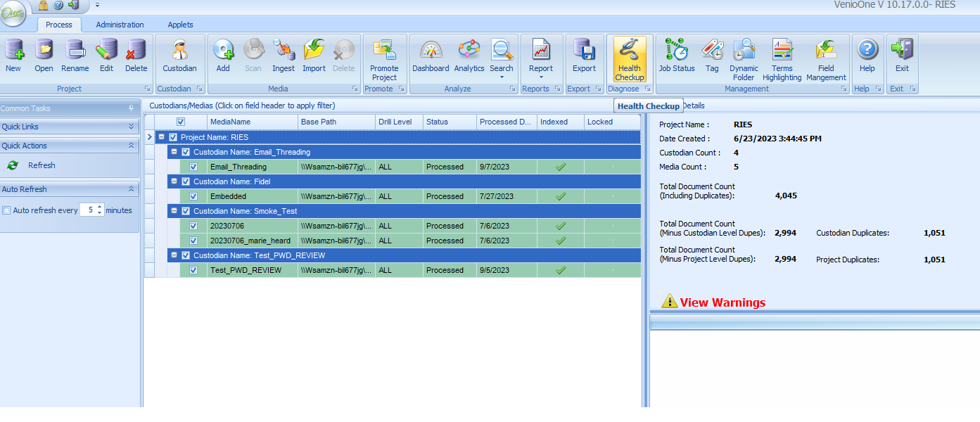Uncheck the Embedded media checkbox

point(193,196)
